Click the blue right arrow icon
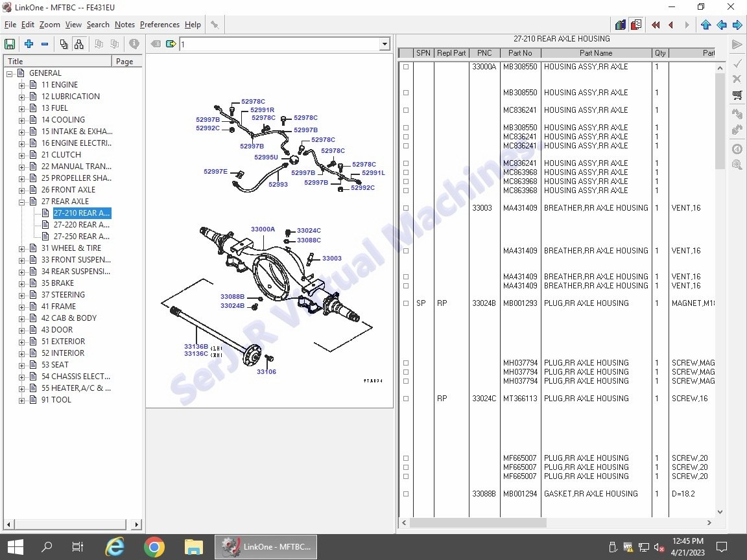Screen dimensions: 747x560 tap(737, 25)
